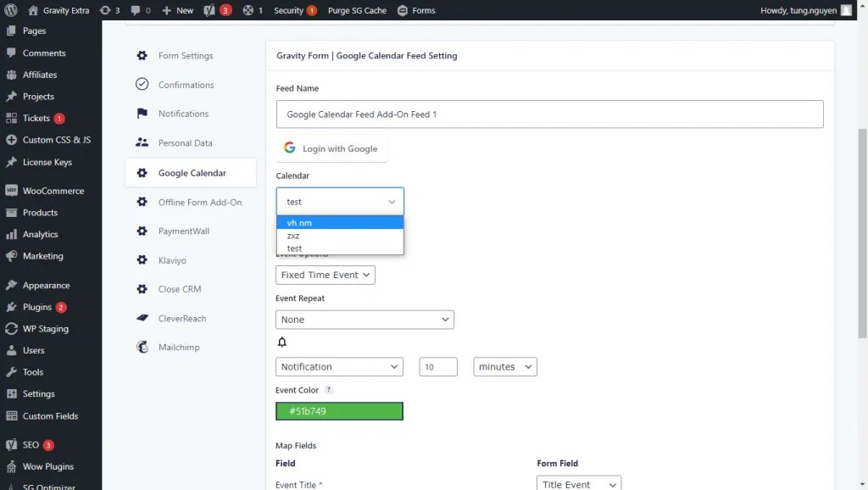Click the WordPress logo icon
Viewport: 868px width, 490px height.
(10, 10)
